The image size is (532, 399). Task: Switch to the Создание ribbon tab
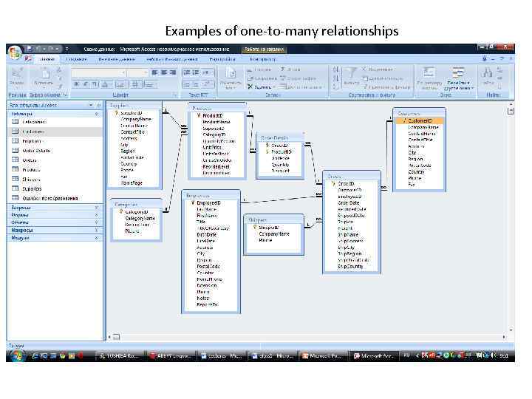pyautogui.click(x=76, y=59)
